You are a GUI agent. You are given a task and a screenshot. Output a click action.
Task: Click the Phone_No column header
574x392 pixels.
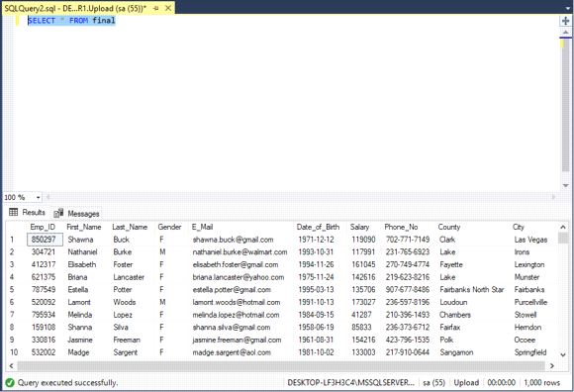[x=401, y=227]
